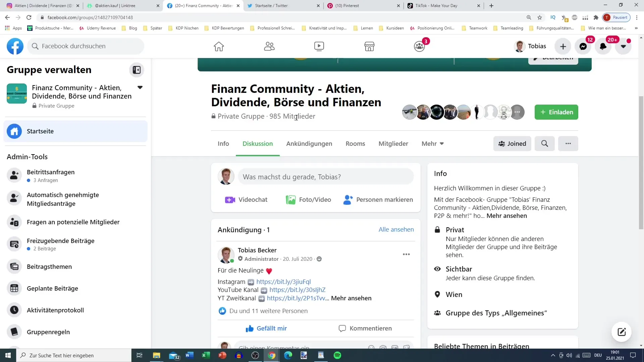Reload the page in Chrome
The height and width of the screenshot is (362, 644).
pos(29,17)
